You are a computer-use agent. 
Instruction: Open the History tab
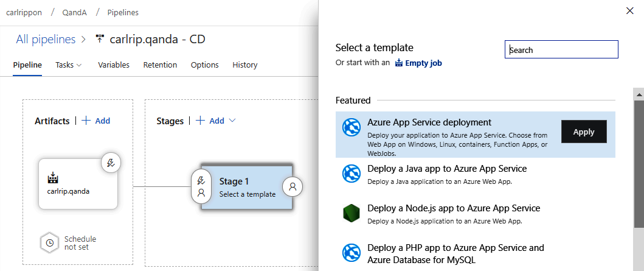pos(244,65)
